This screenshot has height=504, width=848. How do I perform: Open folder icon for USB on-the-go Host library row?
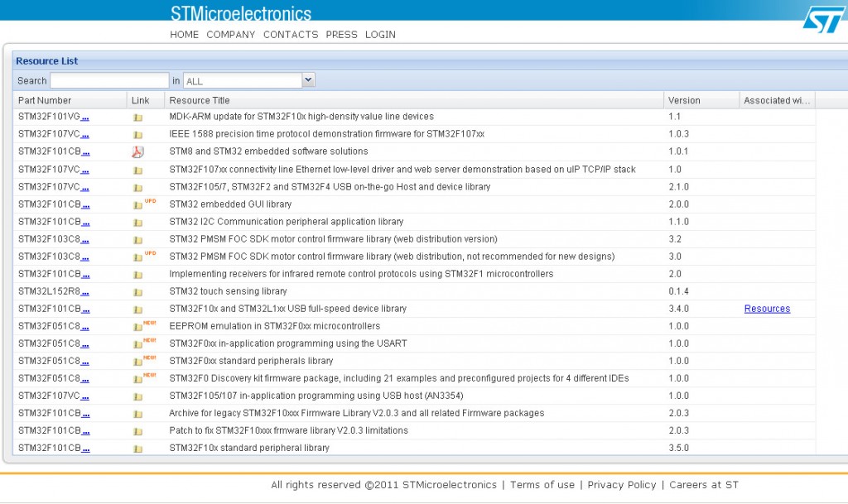coord(138,187)
